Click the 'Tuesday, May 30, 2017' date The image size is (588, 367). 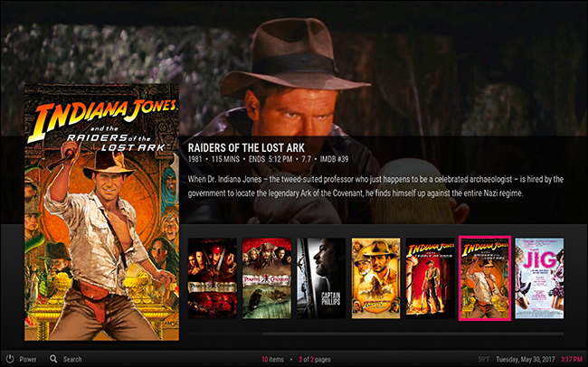click(x=526, y=359)
